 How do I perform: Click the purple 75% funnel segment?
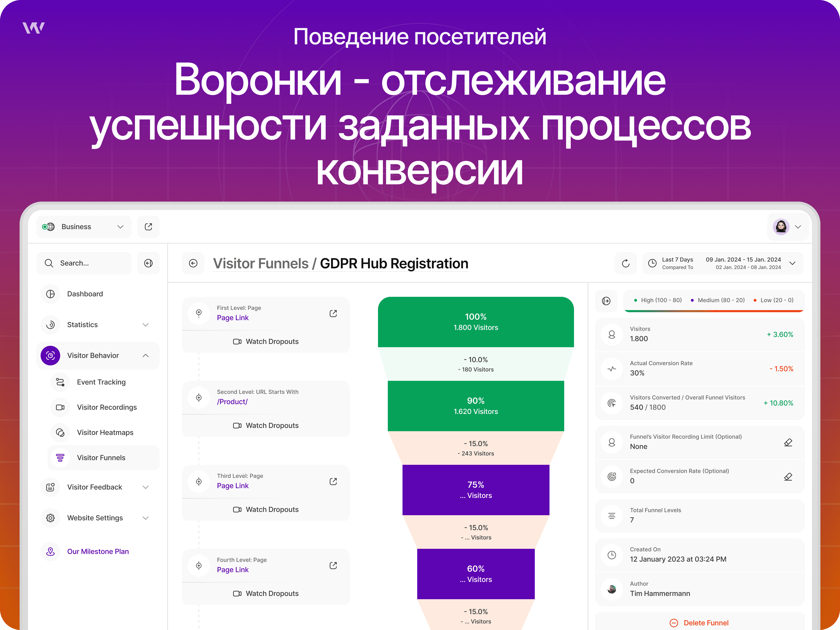(x=476, y=490)
